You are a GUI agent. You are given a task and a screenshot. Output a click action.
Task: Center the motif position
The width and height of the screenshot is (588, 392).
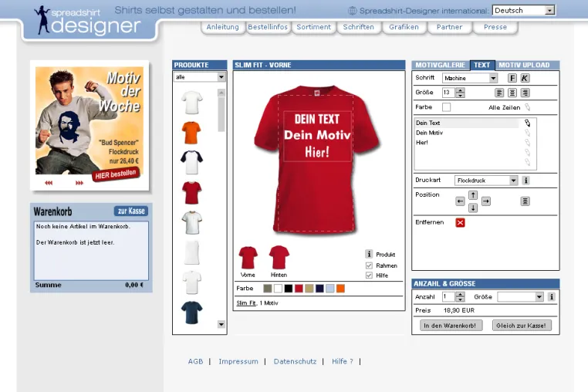click(525, 201)
